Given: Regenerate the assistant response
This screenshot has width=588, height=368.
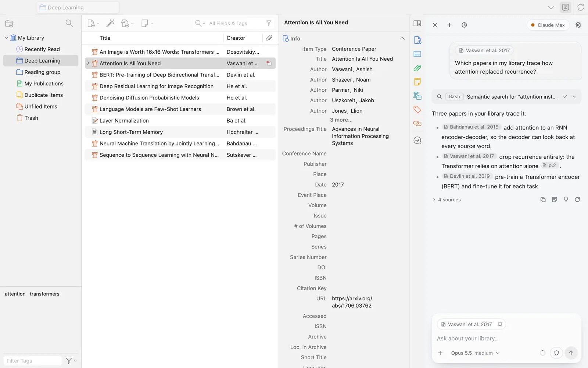Looking at the screenshot, I should tap(577, 199).
